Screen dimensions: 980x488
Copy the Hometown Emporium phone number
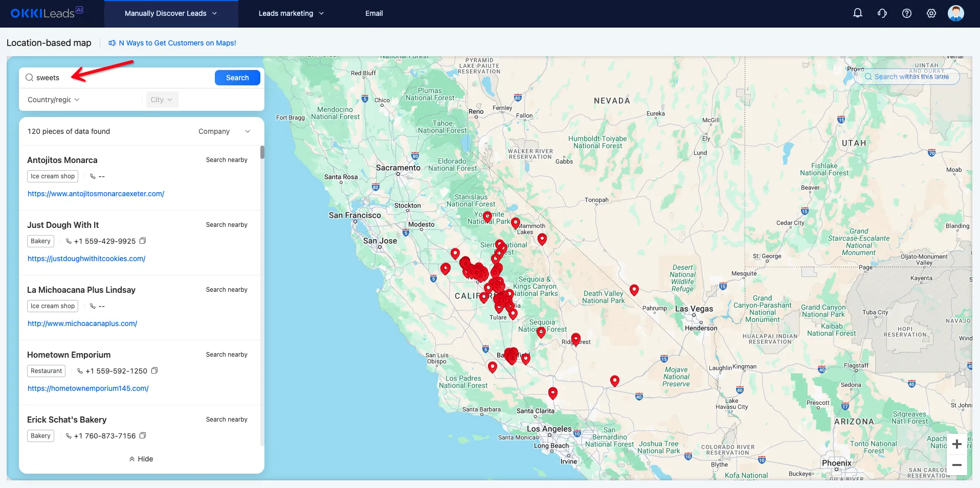pyautogui.click(x=154, y=370)
